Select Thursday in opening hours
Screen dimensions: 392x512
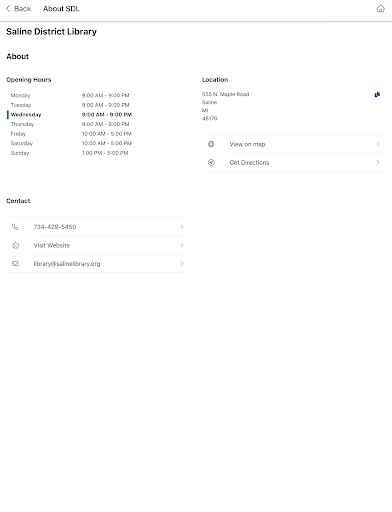tap(22, 124)
